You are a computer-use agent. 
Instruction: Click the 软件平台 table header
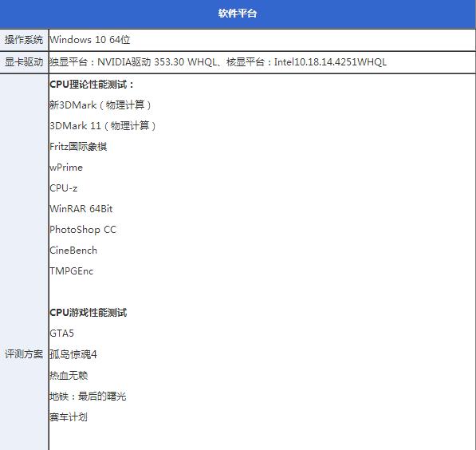pos(238,14)
